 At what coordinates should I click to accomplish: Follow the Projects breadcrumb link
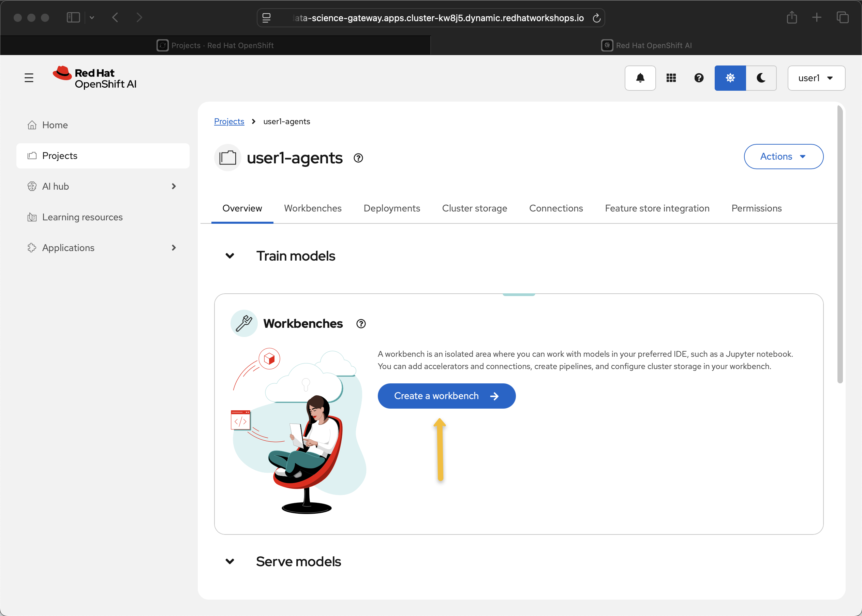pyautogui.click(x=229, y=121)
